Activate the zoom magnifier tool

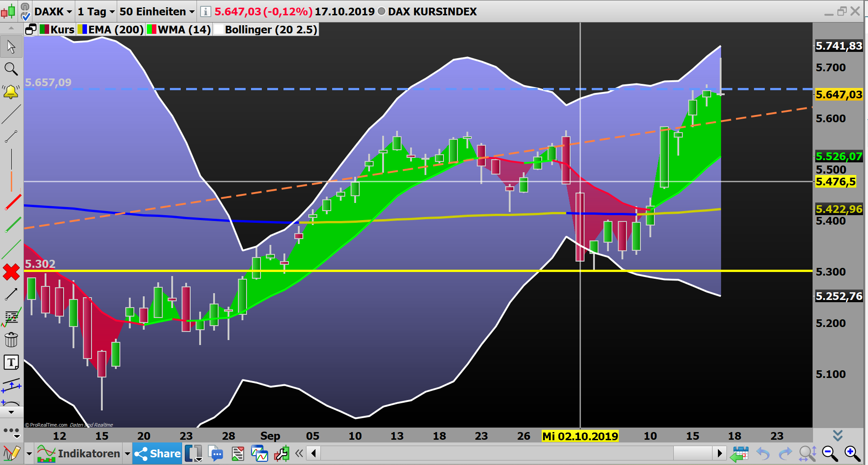coord(11,69)
